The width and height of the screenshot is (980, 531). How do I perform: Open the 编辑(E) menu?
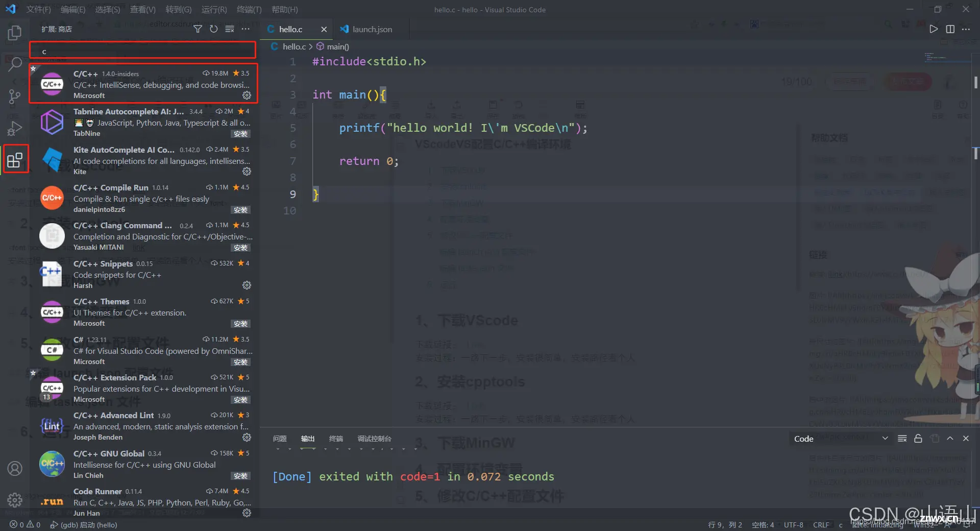(73, 9)
